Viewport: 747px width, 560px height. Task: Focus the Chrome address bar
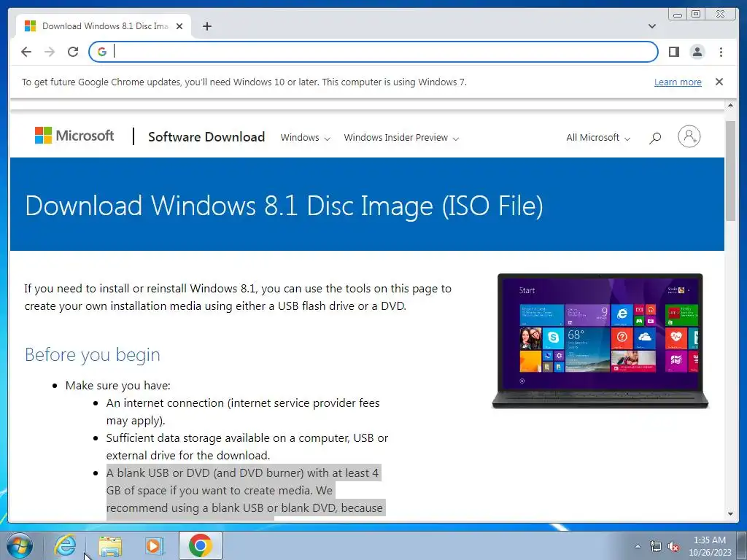click(x=373, y=52)
